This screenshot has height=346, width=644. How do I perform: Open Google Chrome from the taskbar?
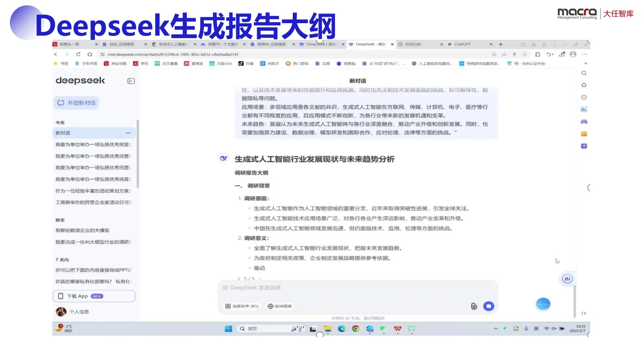click(355, 329)
